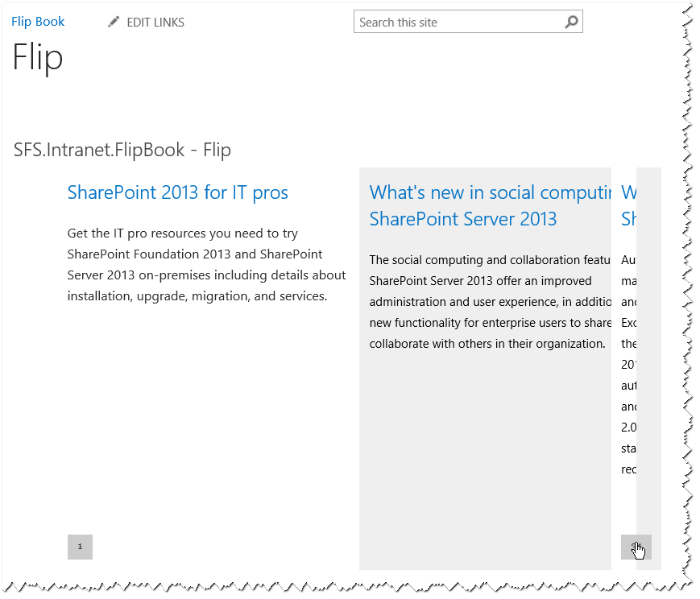Select the EDIT LINKS text
Screen dimensions: 700x599
coord(155,23)
